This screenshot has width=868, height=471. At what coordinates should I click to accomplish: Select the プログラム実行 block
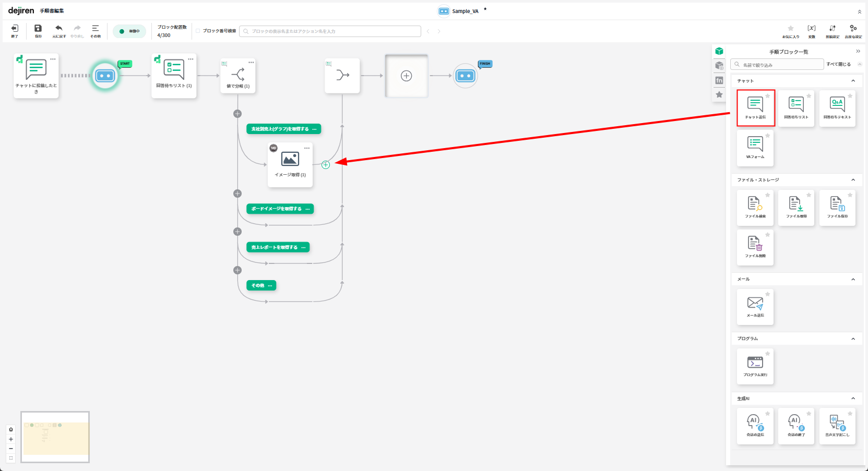coord(755,366)
